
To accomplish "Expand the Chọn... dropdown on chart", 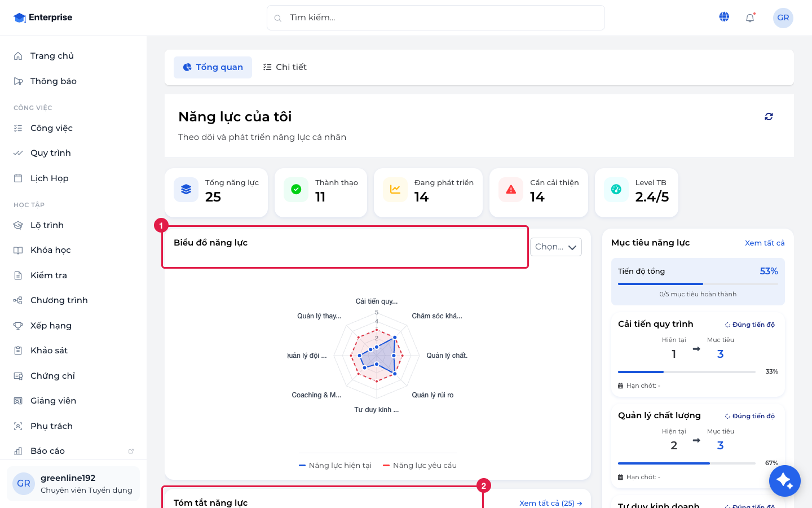I will click(x=555, y=247).
